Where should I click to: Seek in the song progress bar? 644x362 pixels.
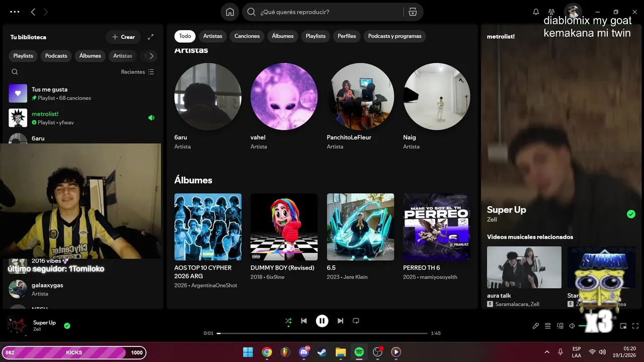(322, 333)
